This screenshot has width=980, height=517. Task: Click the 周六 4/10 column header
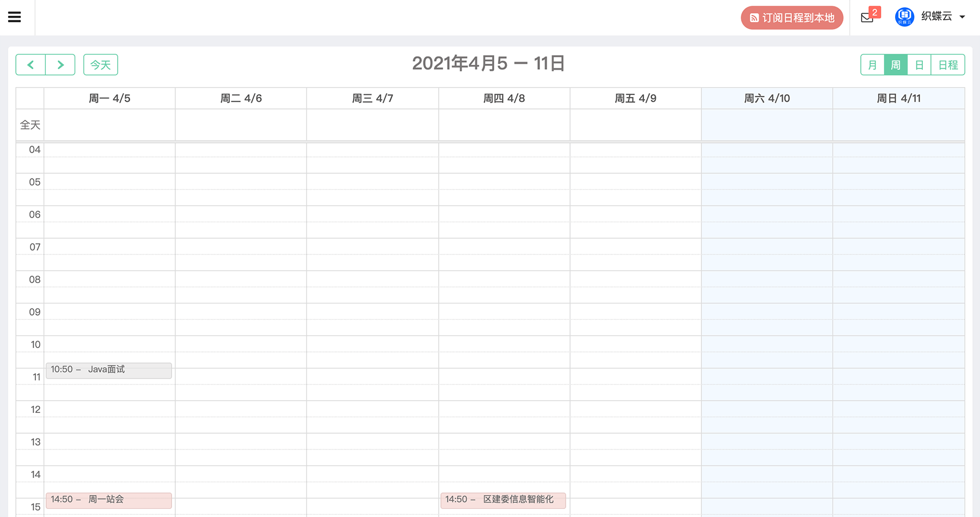coord(767,99)
